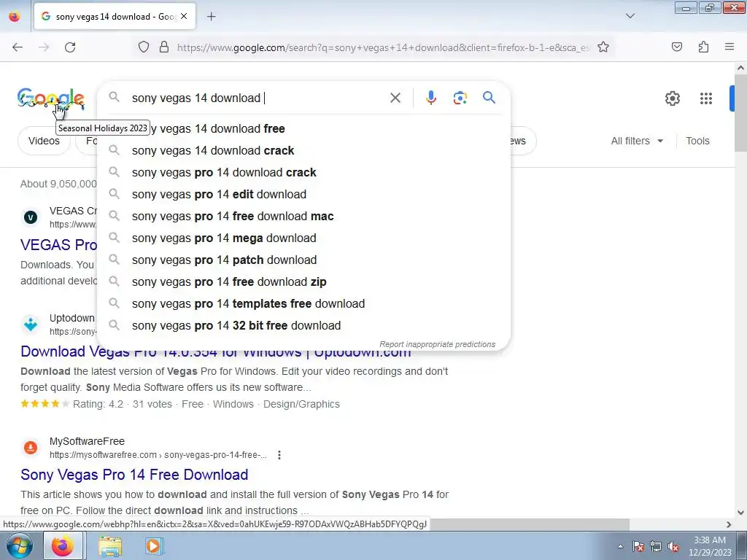This screenshot has height=560, width=747.
Task: Launch Windows Media Player from taskbar
Action: [153, 545]
